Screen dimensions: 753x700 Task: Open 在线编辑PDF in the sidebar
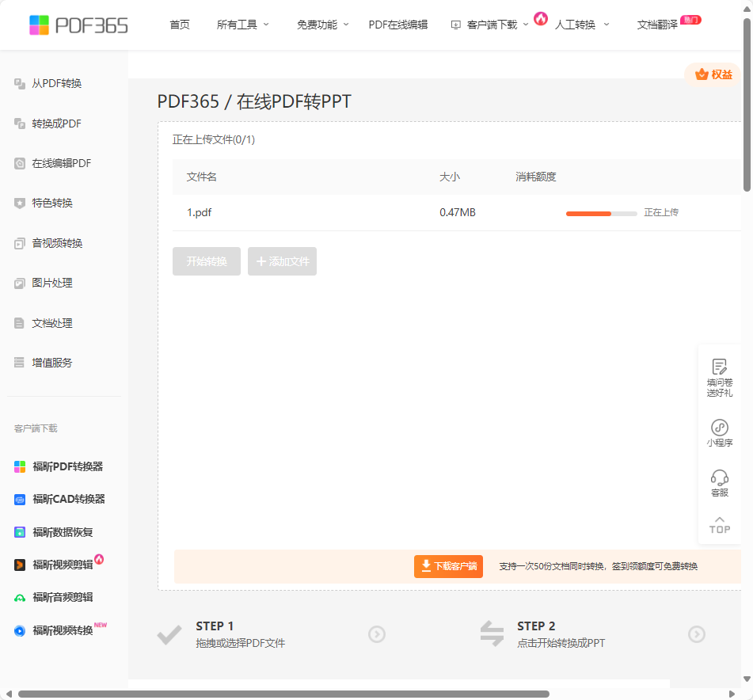[62, 163]
